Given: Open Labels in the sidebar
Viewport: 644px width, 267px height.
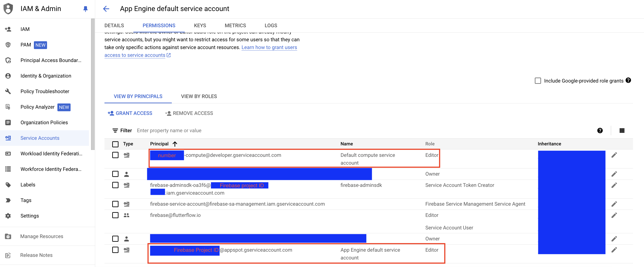Looking at the screenshot, I should click(x=44, y=185).
